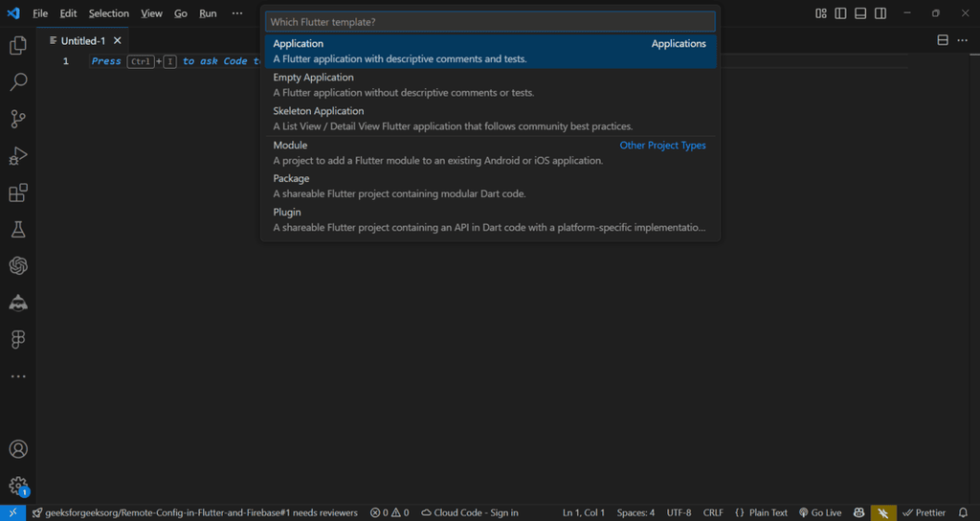
Task: Open the Run menu
Action: [x=208, y=13]
